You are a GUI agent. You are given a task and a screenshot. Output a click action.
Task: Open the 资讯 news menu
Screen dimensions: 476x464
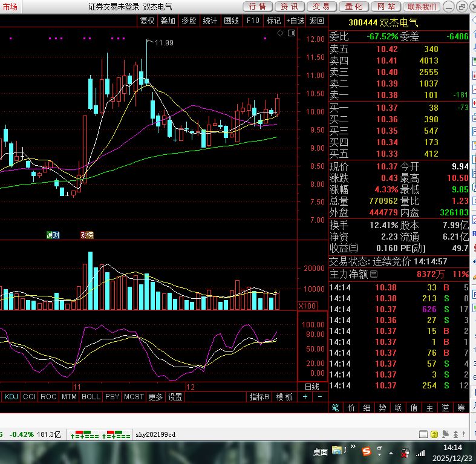click(290, 7)
